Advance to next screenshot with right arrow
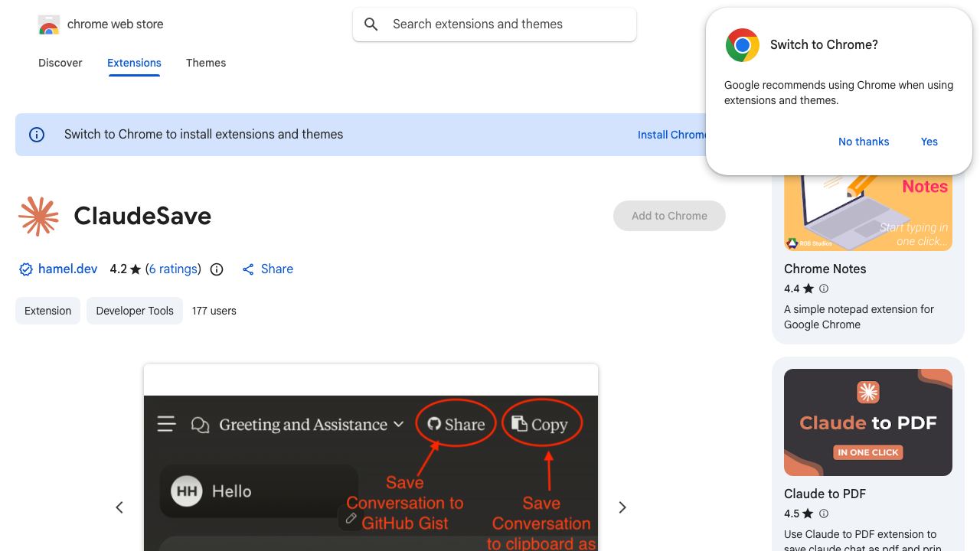980x551 pixels. tap(622, 507)
